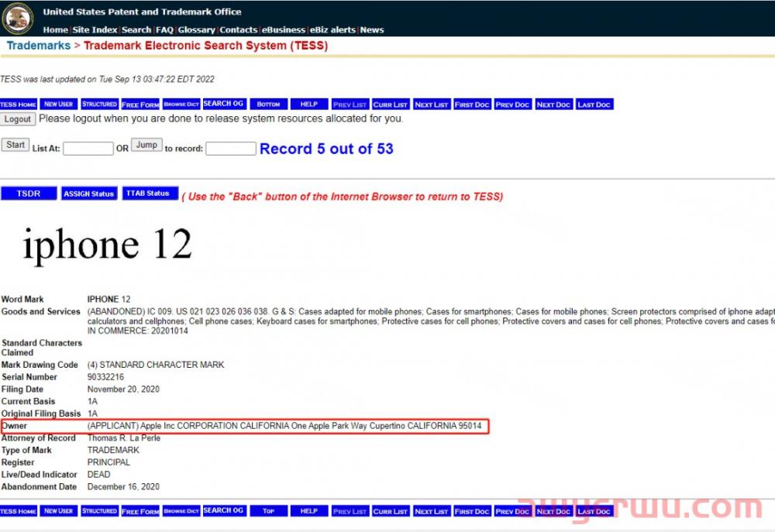Screen dimensions: 775x532
Task: Click TESS Home in the upper toolbar
Action: click(19, 105)
